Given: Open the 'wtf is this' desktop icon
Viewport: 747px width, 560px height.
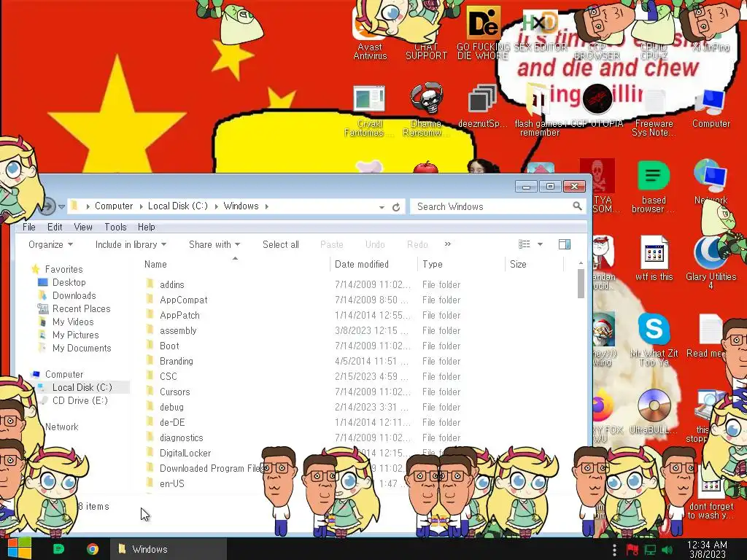Looking at the screenshot, I should tap(654, 259).
